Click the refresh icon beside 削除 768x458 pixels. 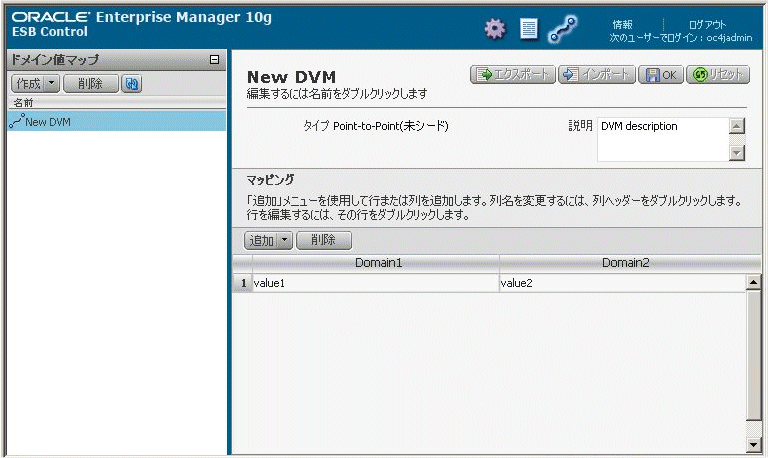[x=131, y=84]
